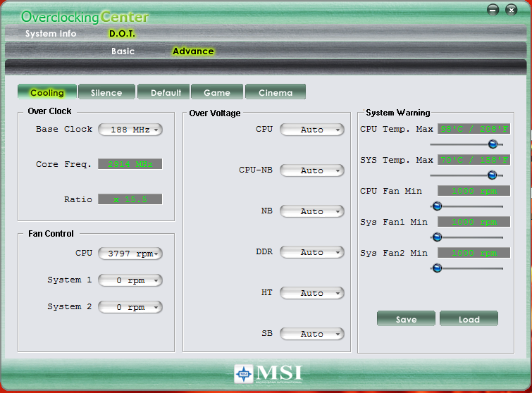The width and height of the screenshot is (532, 393).
Task: Load a saved profile
Action: point(469,319)
